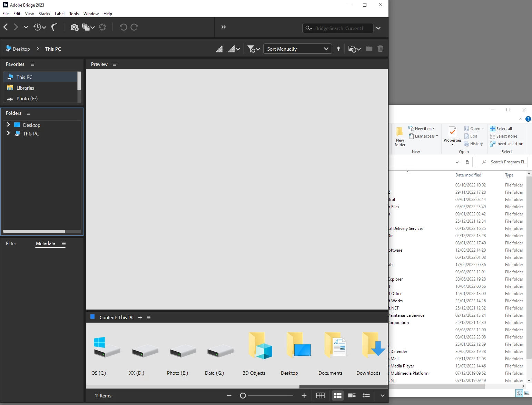Switch to View content as details
The image size is (532, 405).
pyautogui.click(x=352, y=395)
